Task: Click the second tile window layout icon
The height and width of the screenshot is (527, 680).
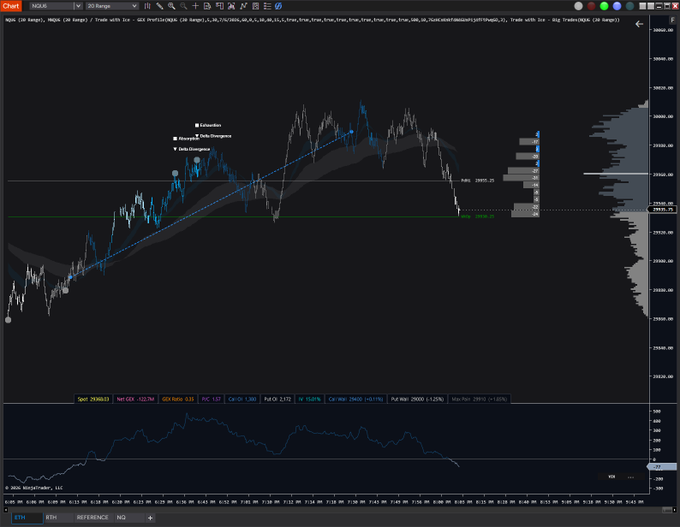Action: [651, 6]
